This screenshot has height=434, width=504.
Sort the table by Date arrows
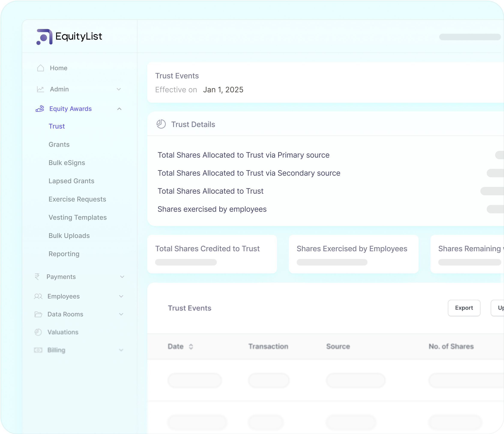(x=191, y=346)
